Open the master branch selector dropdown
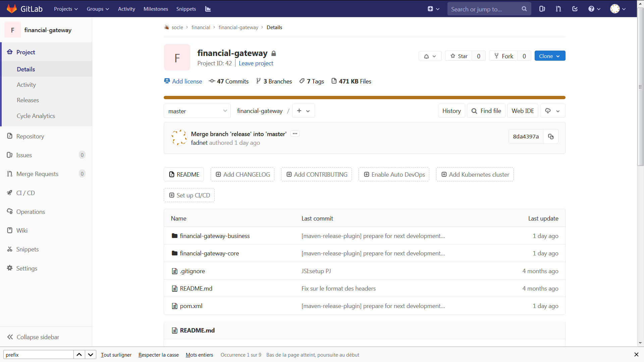Viewport: 644px width, 362px height. pos(197,111)
